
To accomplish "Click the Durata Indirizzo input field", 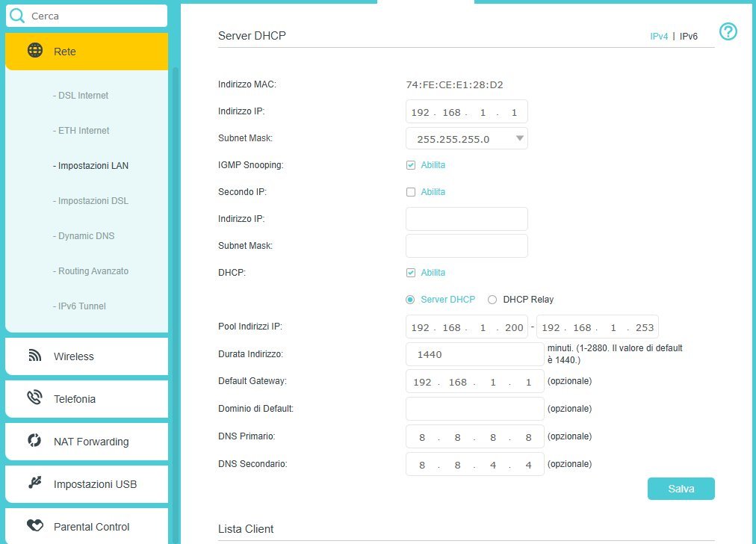I will [x=474, y=354].
